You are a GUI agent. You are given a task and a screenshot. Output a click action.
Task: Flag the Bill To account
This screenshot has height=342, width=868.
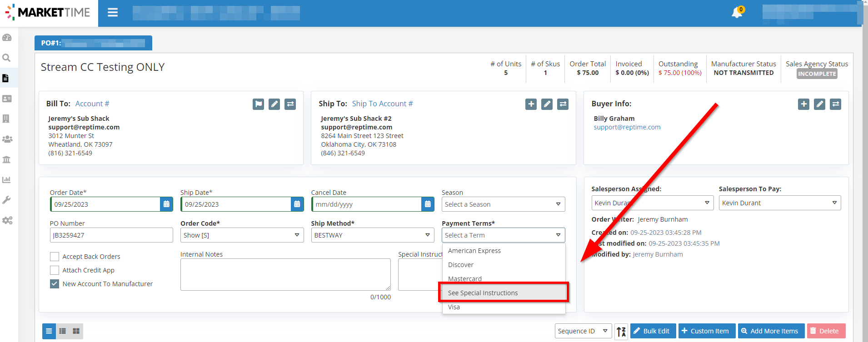point(258,104)
